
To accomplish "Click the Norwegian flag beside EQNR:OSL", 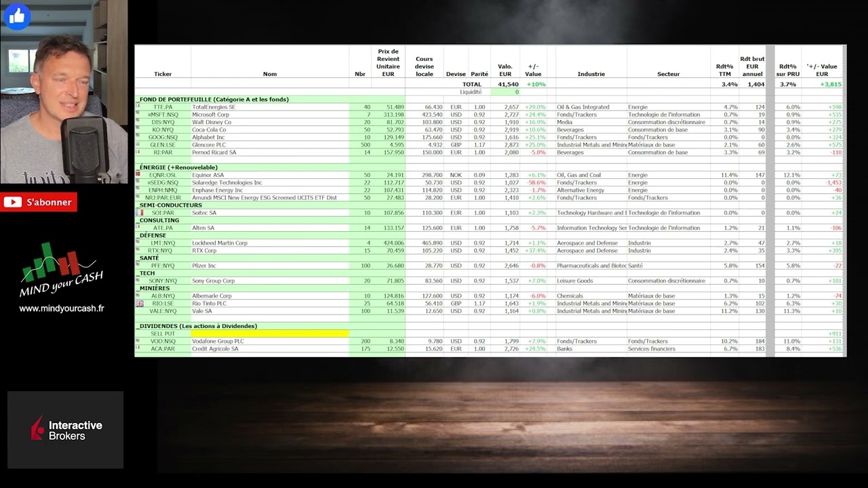I will point(138,174).
